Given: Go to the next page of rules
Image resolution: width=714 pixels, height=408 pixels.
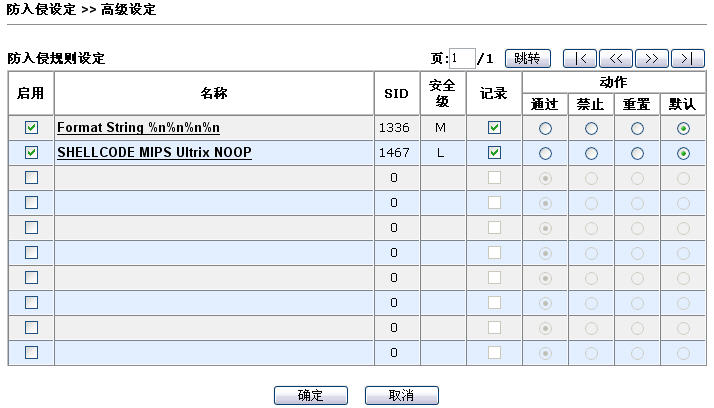Looking at the screenshot, I should pyautogui.click(x=651, y=58).
